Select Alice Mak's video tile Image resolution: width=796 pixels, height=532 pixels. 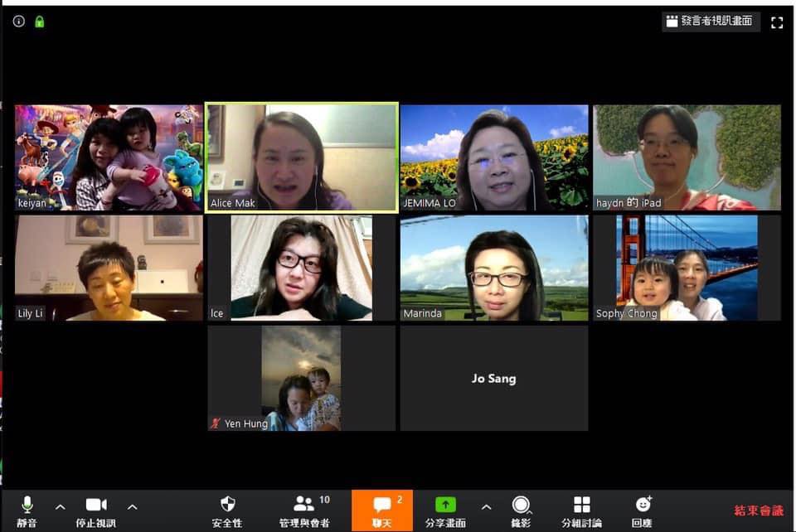(302, 157)
